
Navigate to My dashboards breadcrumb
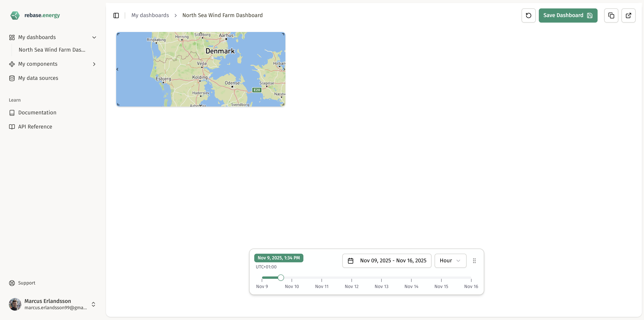click(x=150, y=15)
